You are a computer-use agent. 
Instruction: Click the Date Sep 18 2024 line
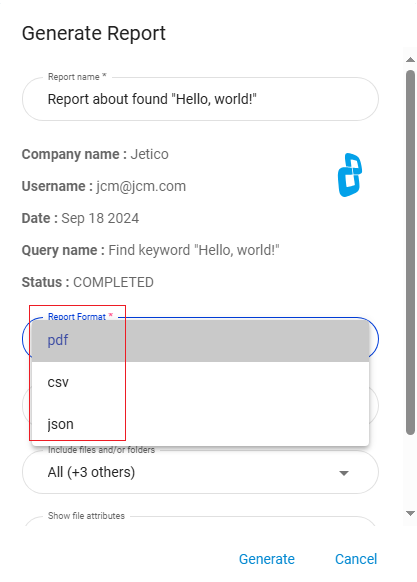[x=80, y=218]
